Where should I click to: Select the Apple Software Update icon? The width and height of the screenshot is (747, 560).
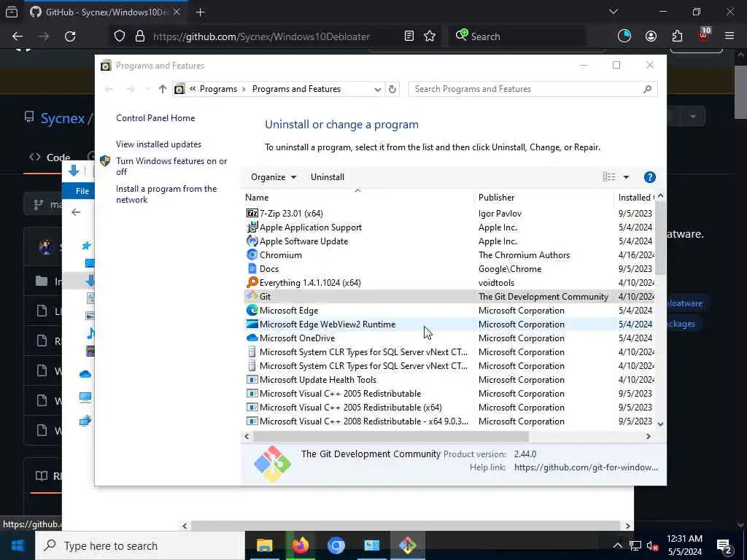click(x=252, y=241)
